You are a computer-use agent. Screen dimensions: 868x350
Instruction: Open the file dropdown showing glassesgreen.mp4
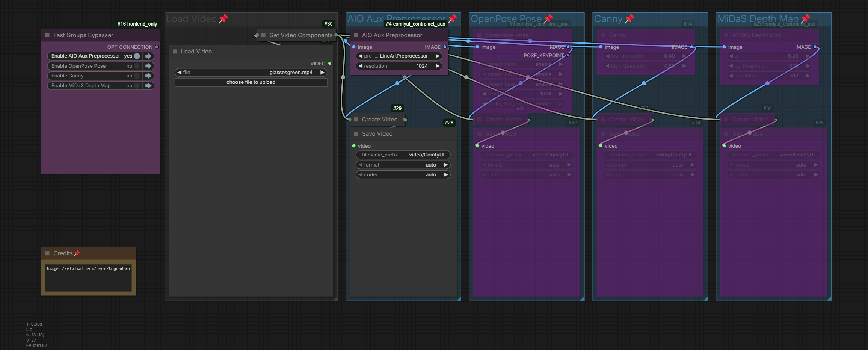tap(251, 73)
